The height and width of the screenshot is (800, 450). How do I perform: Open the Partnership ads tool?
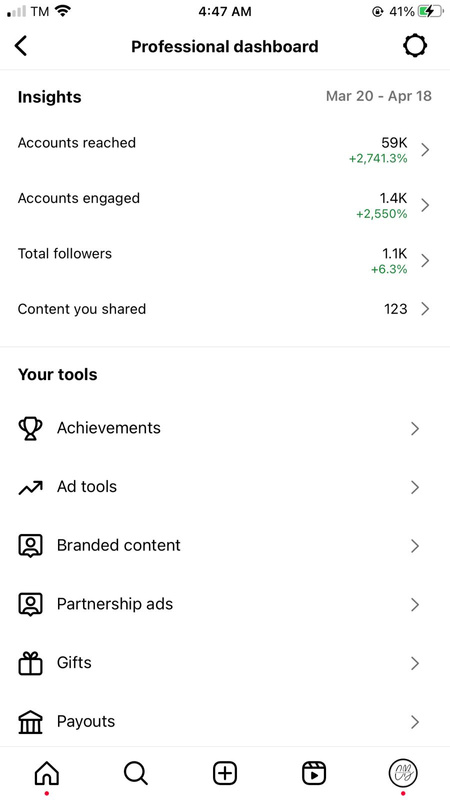coord(225,605)
